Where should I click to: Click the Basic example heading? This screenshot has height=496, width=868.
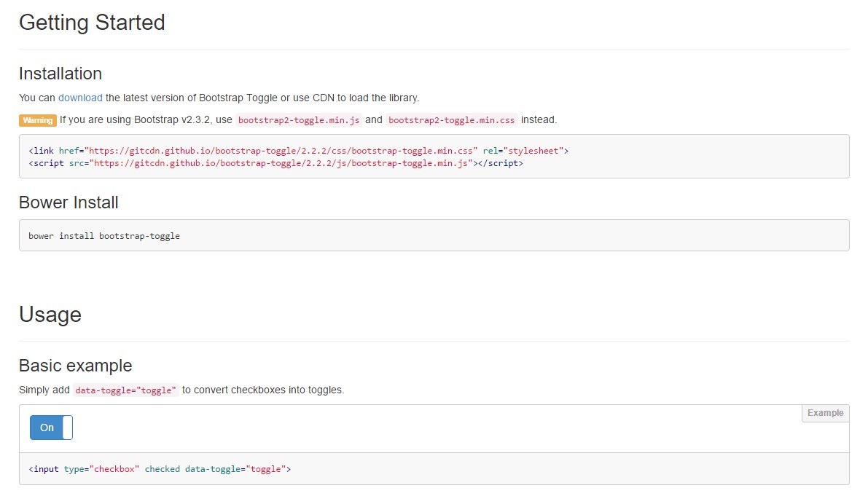click(76, 366)
